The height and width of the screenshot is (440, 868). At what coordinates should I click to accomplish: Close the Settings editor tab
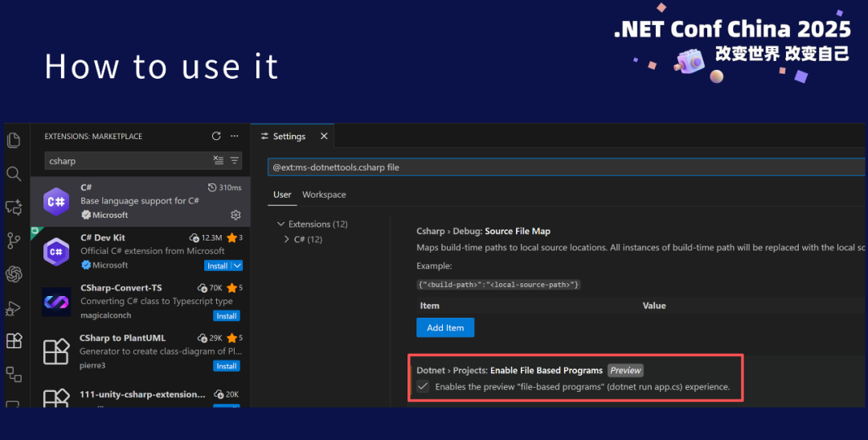(x=325, y=136)
